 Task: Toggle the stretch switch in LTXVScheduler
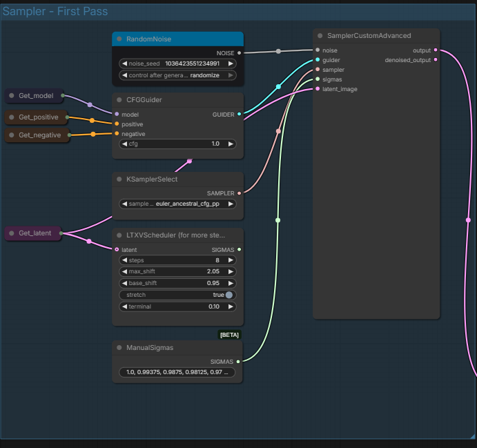(229, 295)
